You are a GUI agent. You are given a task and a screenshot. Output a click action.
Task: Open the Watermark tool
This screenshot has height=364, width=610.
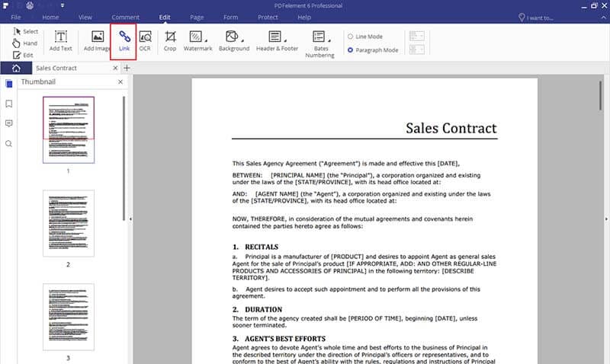coord(197,41)
